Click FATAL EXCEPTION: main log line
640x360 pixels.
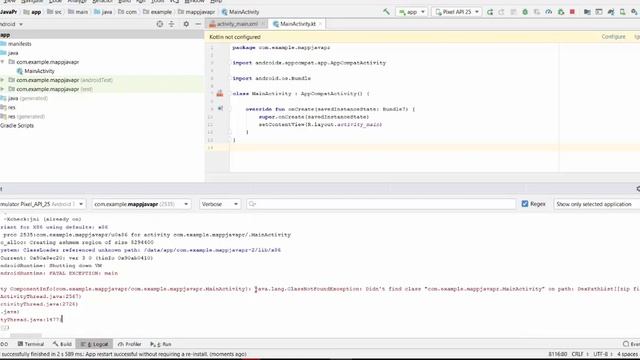click(x=59, y=273)
